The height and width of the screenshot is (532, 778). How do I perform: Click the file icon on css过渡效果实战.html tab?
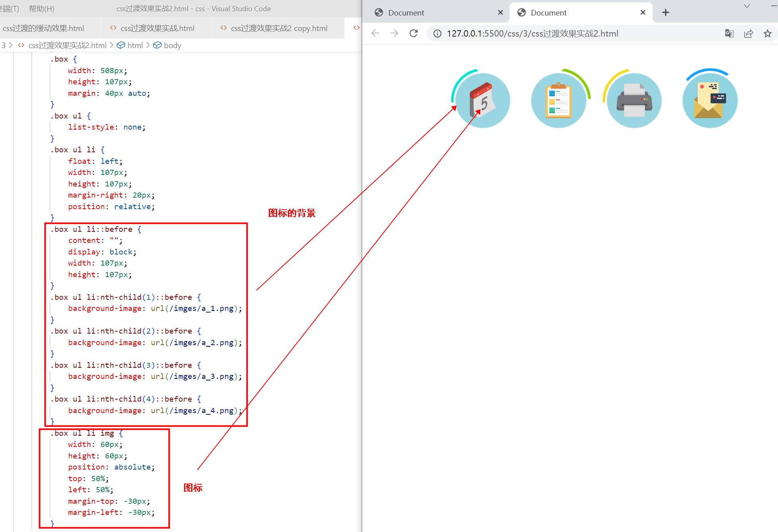tap(113, 28)
